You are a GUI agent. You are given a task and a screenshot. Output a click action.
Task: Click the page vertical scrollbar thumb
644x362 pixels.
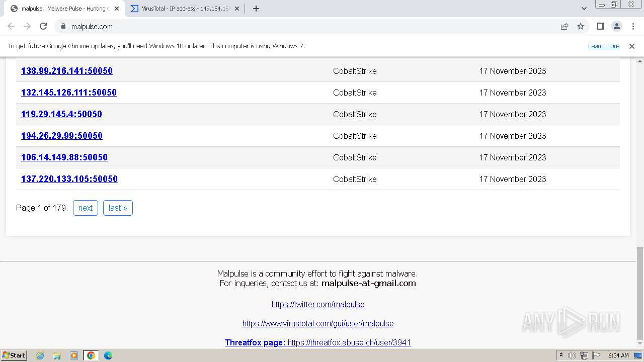tap(639, 293)
